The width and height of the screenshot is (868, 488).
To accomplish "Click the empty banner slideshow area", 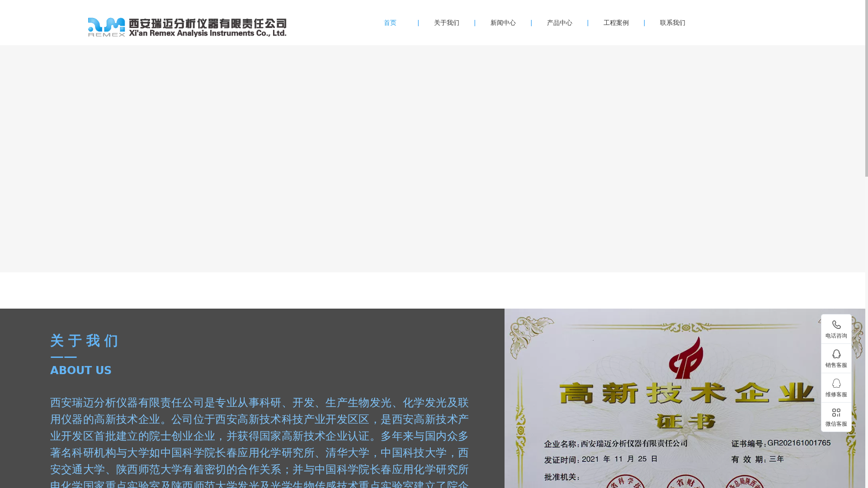I will pos(433,159).
